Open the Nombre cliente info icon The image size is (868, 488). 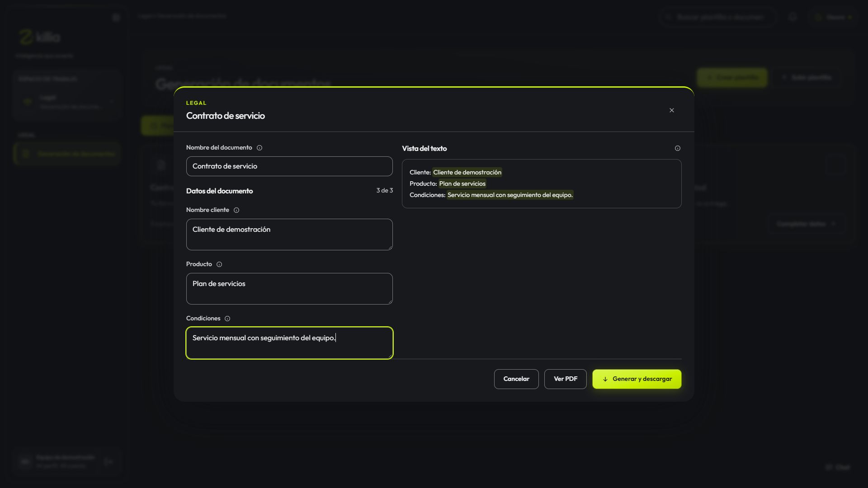(x=236, y=210)
